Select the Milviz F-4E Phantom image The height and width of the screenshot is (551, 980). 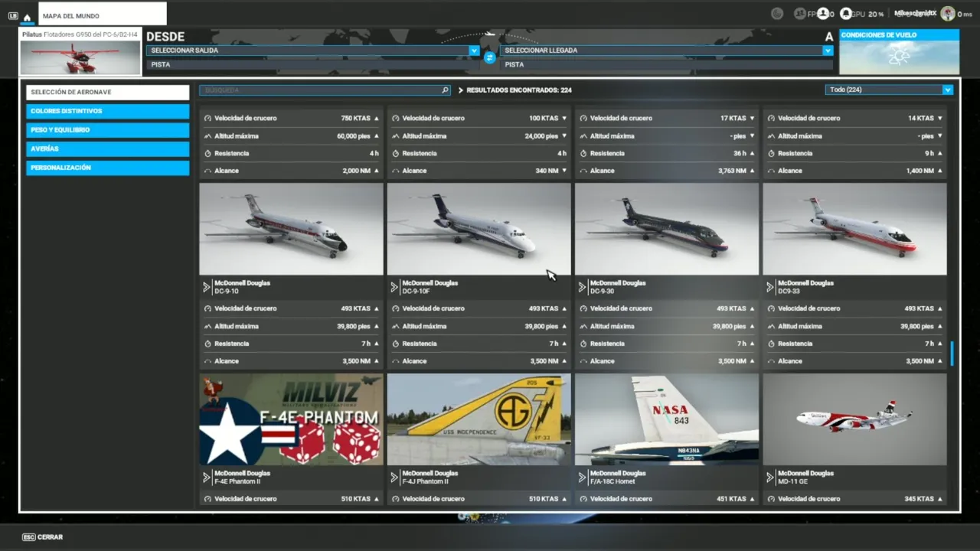click(291, 419)
